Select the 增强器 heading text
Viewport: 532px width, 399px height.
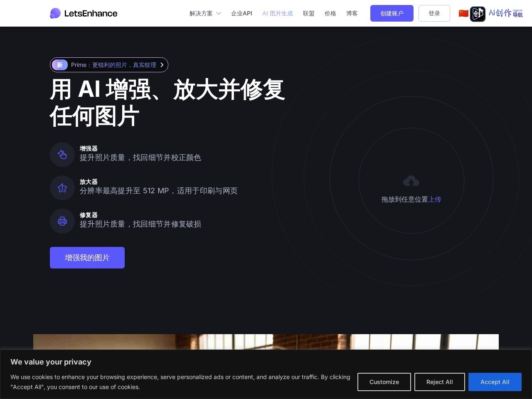(x=89, y=148)
